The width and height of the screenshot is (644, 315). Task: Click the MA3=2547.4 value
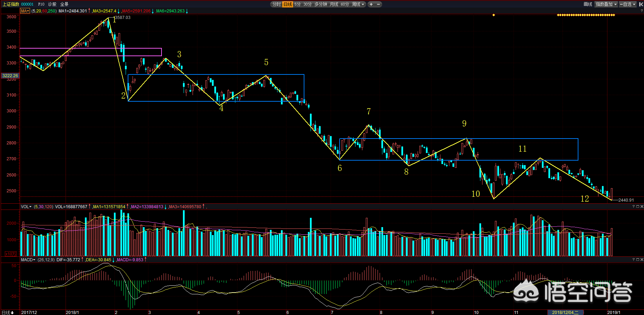click(x=105, y=11)
